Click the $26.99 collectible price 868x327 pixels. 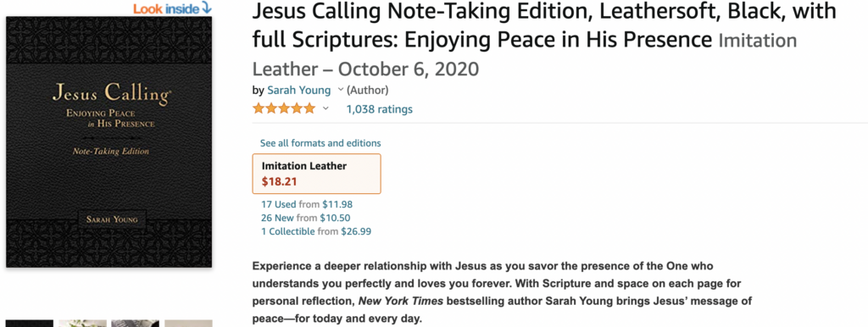356,232
